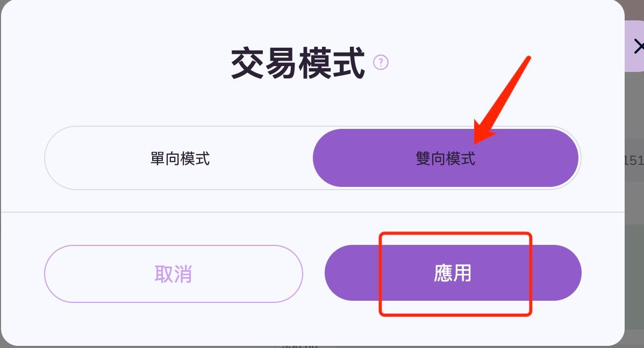Click the question mark help icon beside 交易模式
Screen dimensions: 644x348
[x=381, y=62]
